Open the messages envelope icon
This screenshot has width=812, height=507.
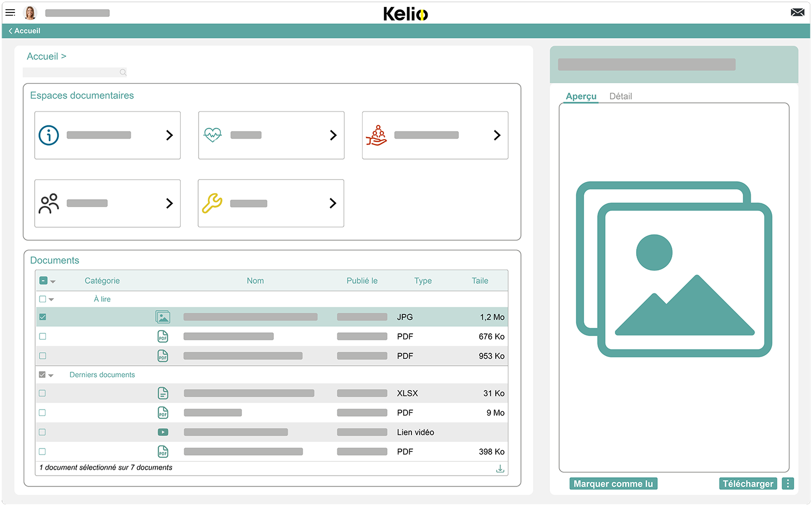797,11
